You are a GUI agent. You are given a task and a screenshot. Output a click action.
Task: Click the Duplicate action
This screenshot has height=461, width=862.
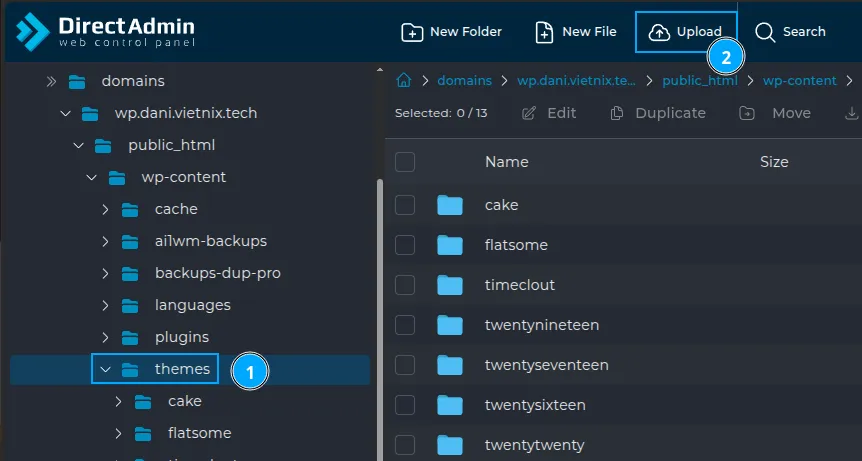(658, 113)
